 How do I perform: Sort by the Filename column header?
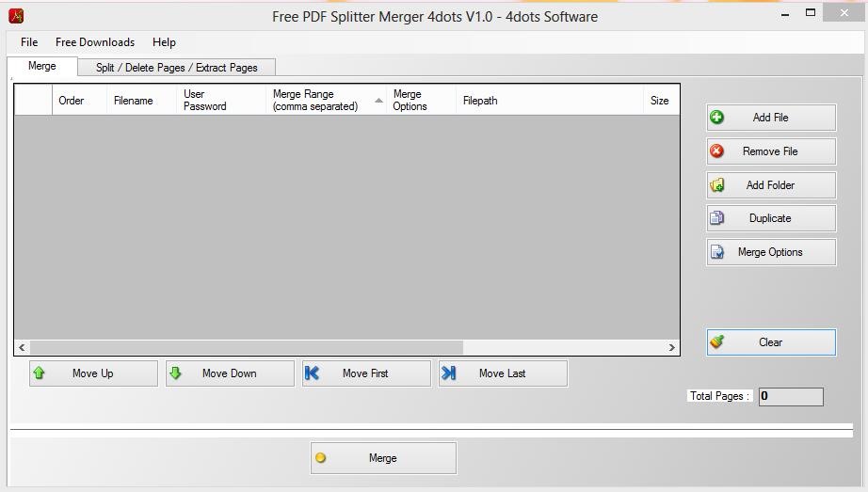point(142,100)
